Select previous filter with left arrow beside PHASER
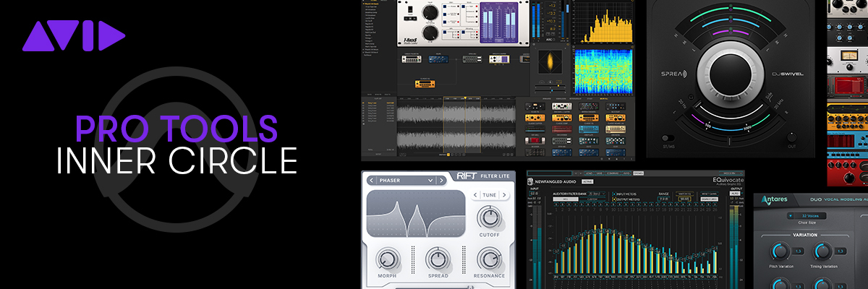 (371, 179)
